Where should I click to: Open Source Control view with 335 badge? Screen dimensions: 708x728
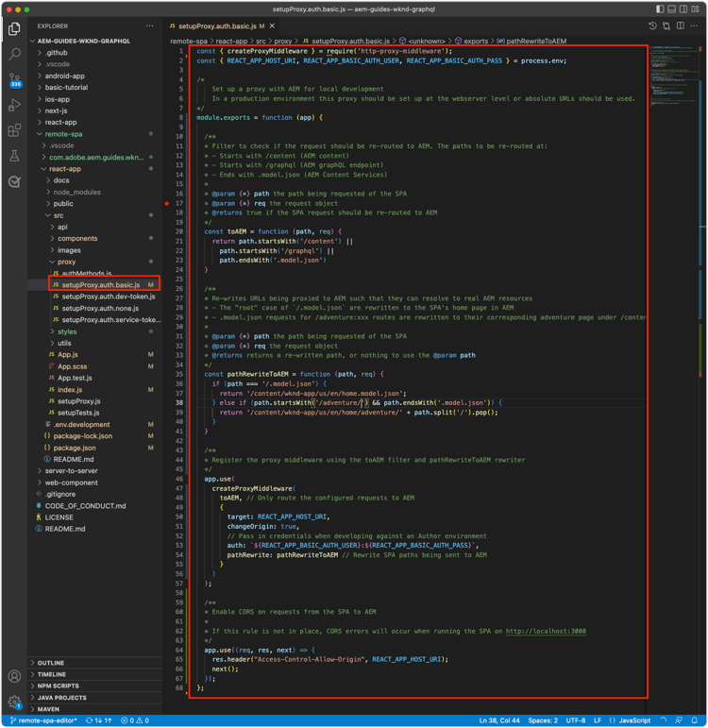pyautogui.click(x=14, y=80)
